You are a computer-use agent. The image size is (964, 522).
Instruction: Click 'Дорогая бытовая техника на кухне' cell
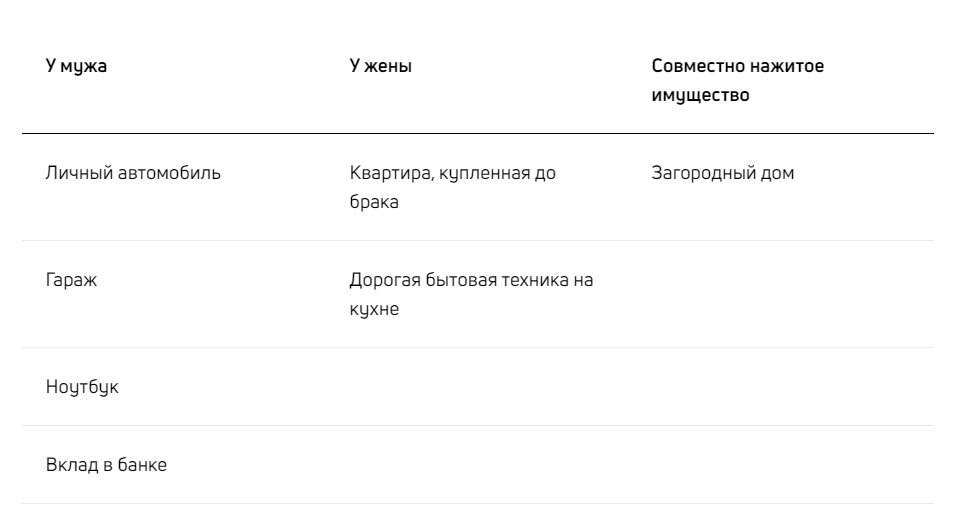click(471, 294)
